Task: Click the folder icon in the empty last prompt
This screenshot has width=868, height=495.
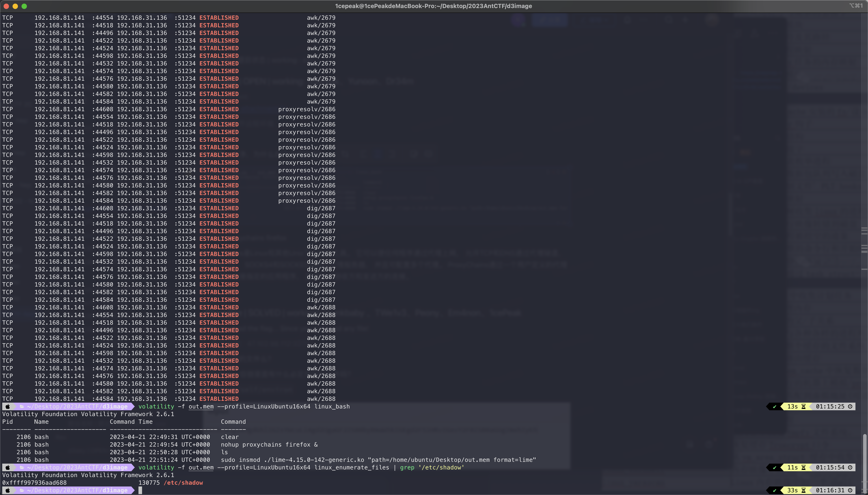Action: (x=22, y=490)
